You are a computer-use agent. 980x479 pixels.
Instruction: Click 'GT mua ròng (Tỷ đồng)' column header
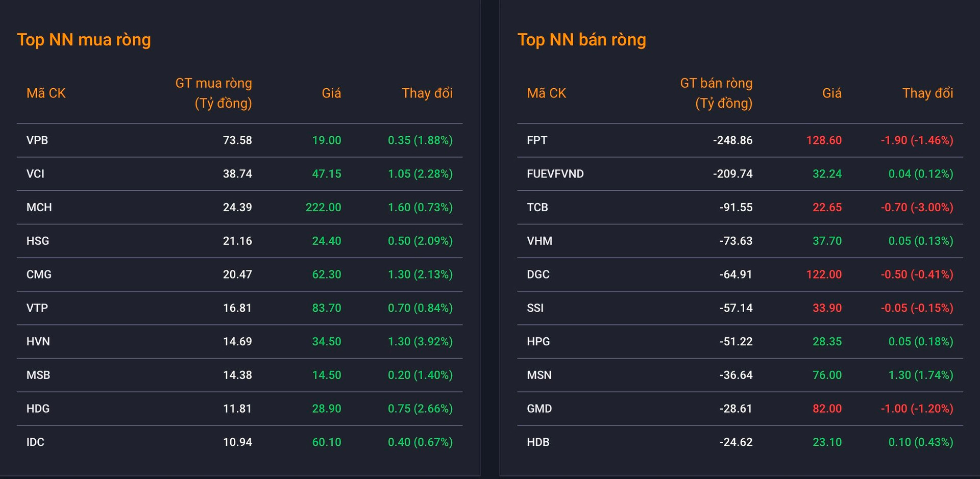pyautogui.click(x=214, y=93)
